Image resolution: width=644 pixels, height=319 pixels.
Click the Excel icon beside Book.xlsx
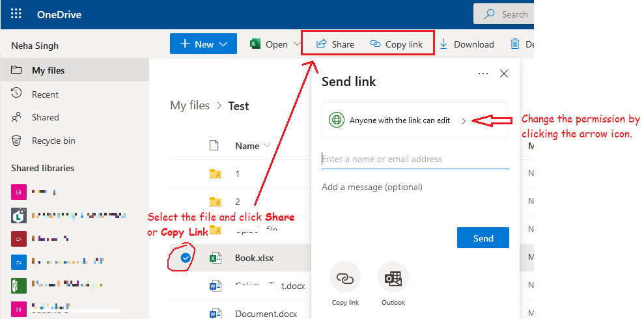[216, 258]
